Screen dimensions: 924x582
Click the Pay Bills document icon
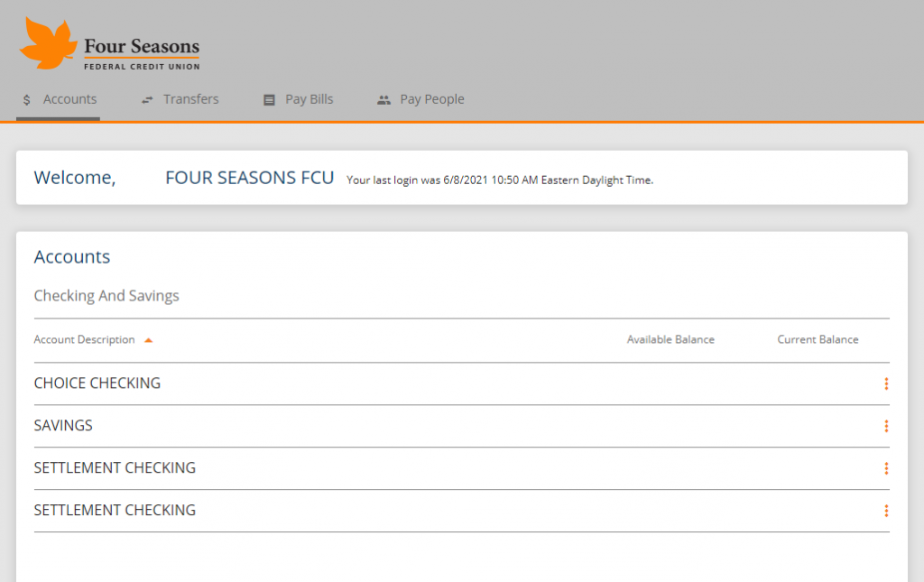pos(269,100)
